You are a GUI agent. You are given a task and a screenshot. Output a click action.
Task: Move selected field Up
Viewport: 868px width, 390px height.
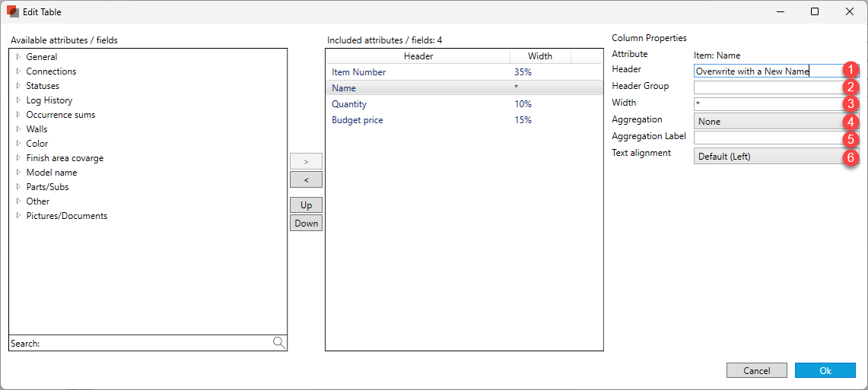coord(306,205)
